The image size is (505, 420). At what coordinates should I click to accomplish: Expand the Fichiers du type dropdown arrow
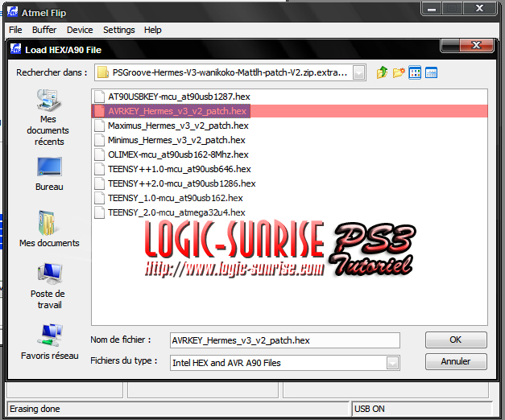coord(392,363)
